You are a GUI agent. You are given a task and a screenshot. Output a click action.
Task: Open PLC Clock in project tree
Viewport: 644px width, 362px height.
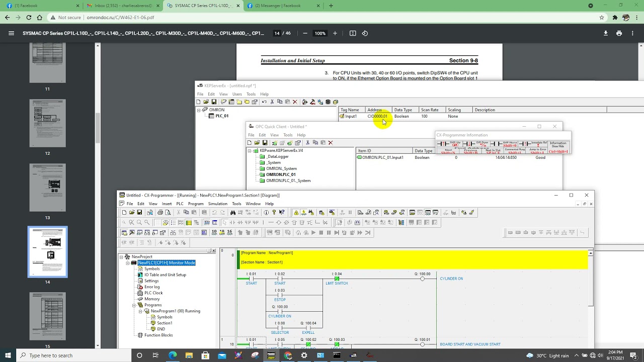[153, 293]
